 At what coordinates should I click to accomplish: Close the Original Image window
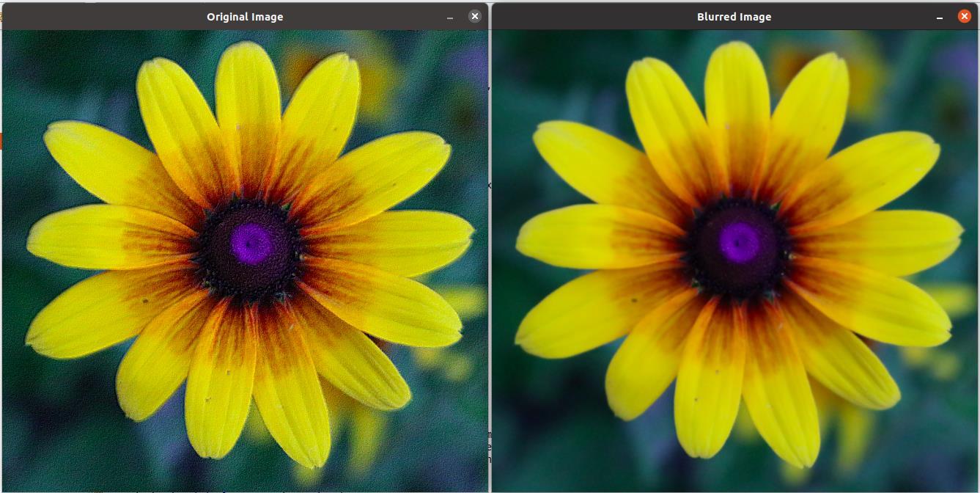(475, 16)
